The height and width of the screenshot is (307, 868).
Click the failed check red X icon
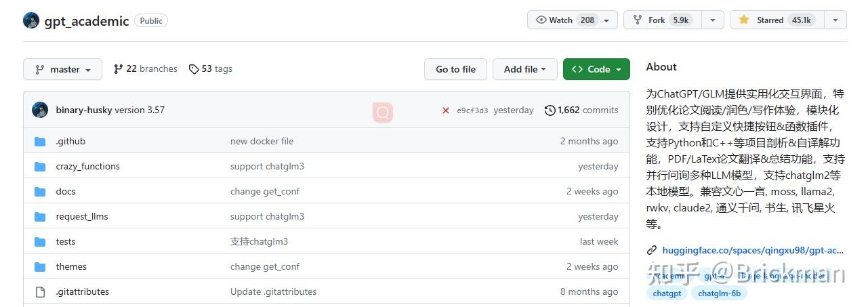point(446,110)
